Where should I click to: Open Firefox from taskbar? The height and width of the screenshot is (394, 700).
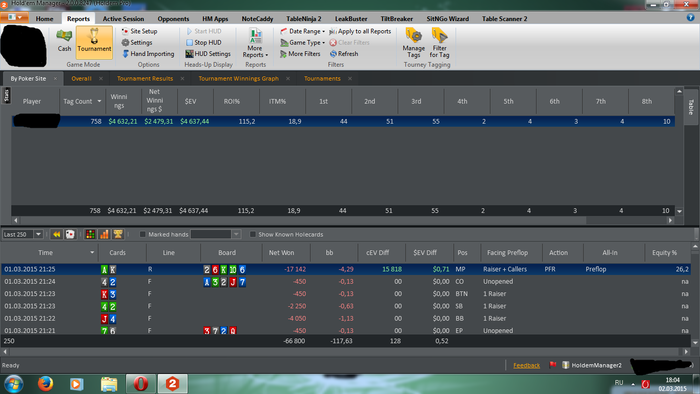click(x=45, y=384)
